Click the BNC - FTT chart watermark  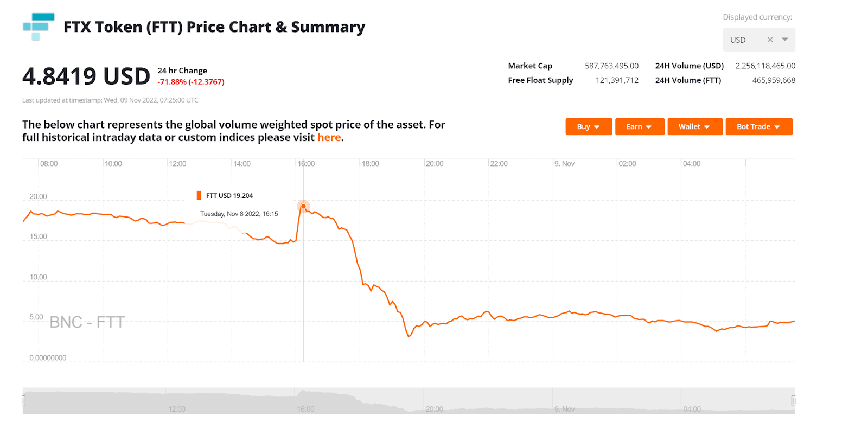87,322
